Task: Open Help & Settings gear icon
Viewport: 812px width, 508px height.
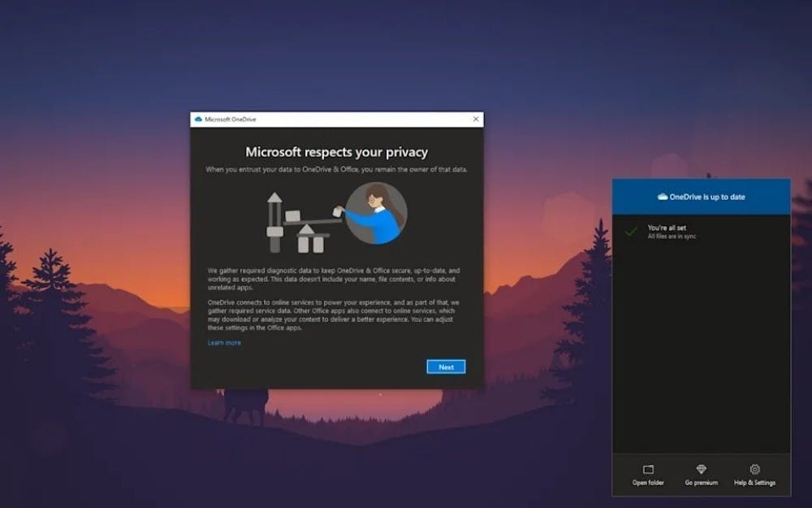Action: tap(754, 470)
